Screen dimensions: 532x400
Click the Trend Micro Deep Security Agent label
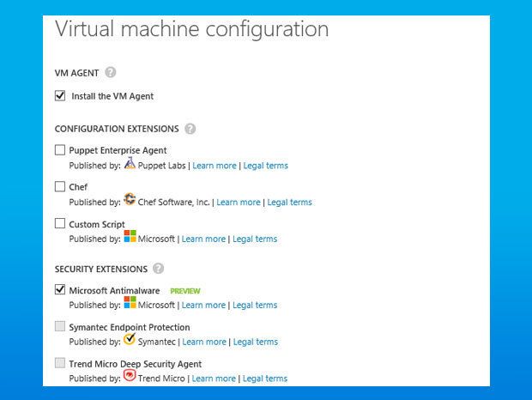136,364
